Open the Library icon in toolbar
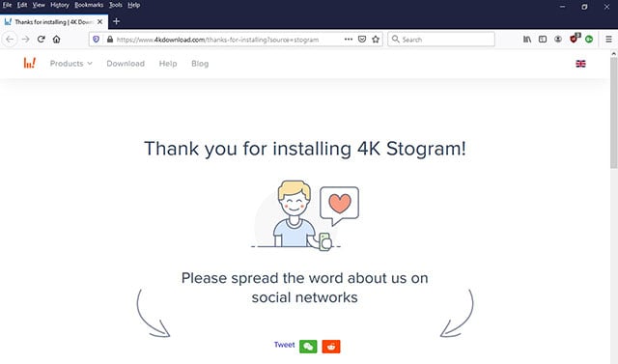 [527, 40]
